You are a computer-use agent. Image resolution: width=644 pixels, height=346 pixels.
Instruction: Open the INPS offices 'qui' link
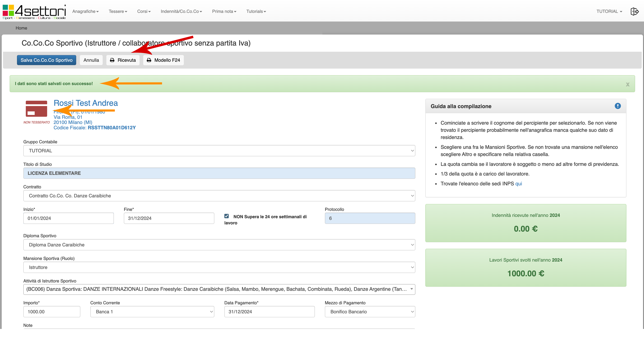click(519, 184)
